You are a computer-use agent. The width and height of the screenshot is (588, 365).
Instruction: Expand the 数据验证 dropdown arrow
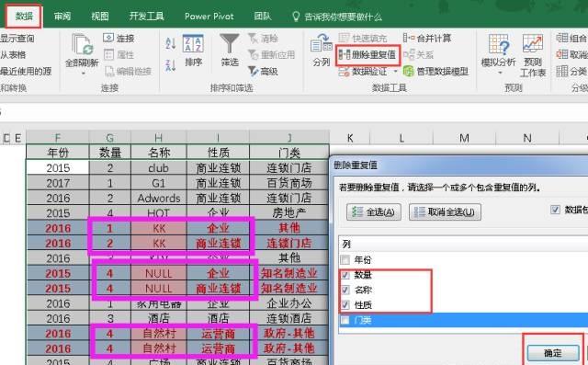pyautogui.click(x=395, y=72)
